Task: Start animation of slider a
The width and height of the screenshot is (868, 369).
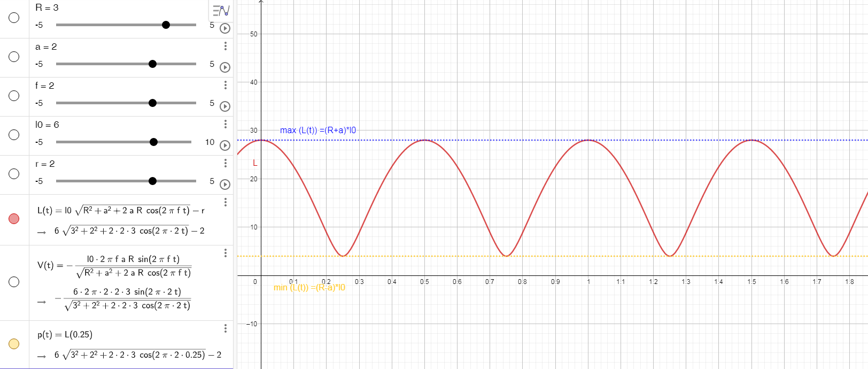Action: (225, 67)
